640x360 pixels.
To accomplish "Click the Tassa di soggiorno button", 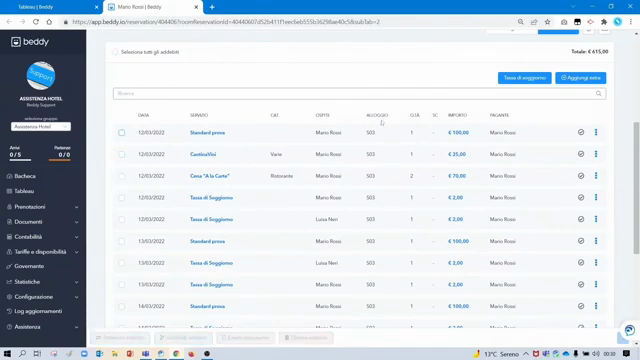I will [524, 78].
